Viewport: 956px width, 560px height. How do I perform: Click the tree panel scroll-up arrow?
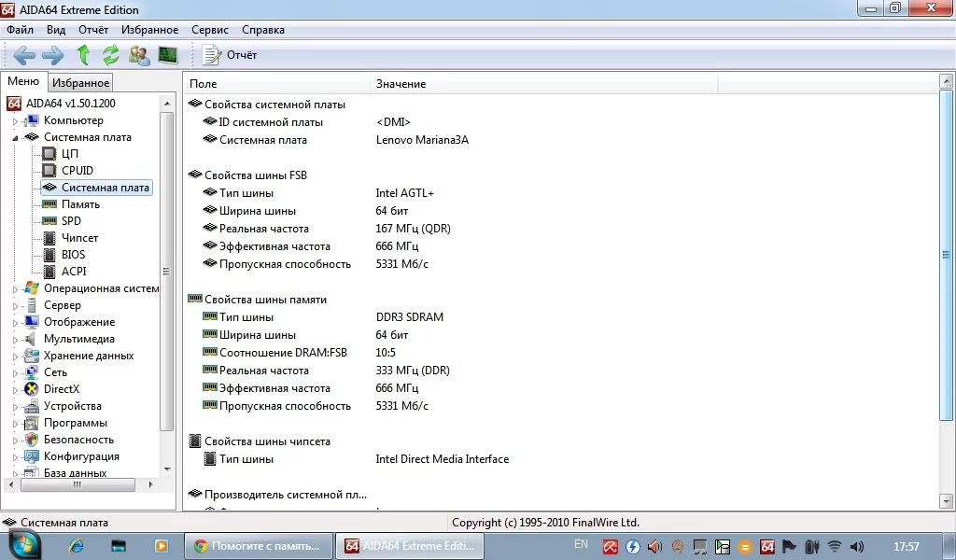167,105
